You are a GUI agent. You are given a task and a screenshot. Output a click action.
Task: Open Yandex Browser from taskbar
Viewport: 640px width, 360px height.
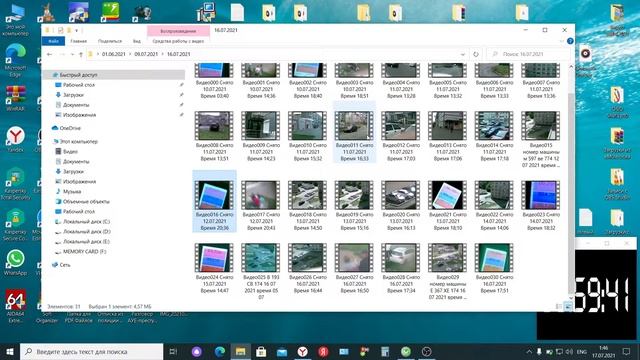click(x=302, y=351)
